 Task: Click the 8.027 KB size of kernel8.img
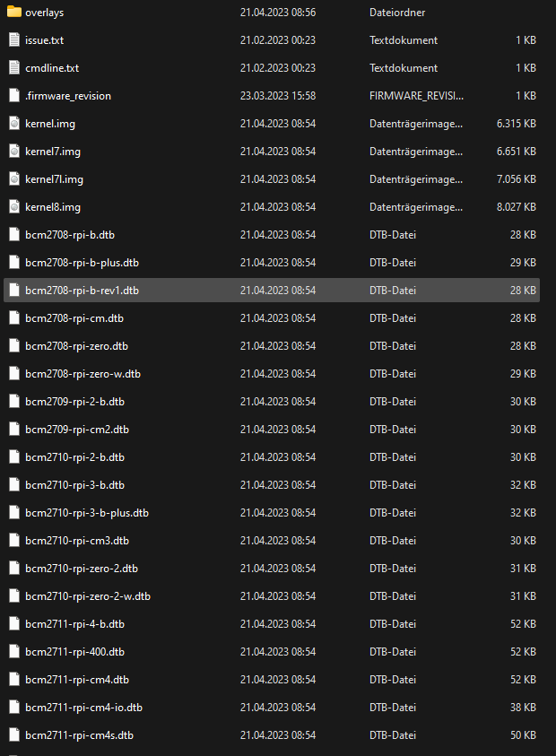click(516, 207)
